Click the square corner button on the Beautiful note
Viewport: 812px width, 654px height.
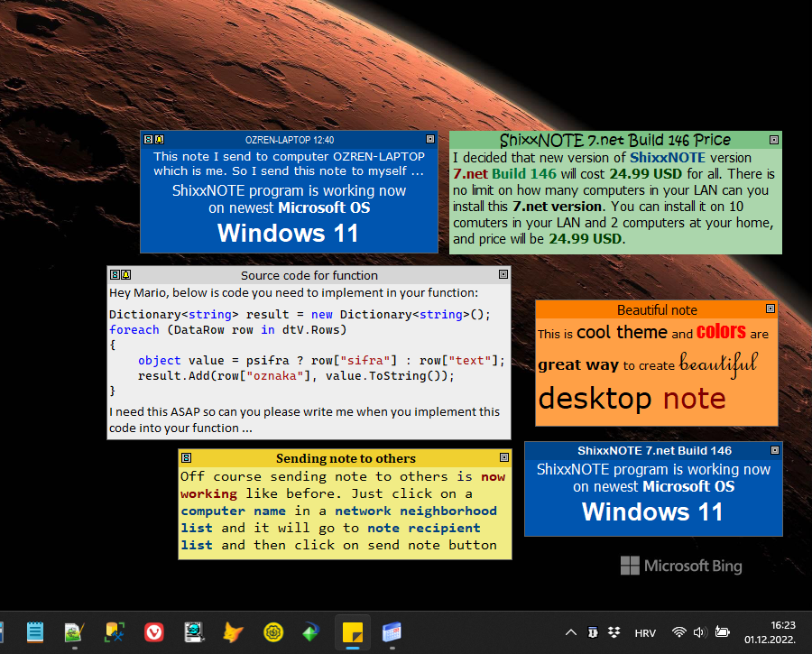770,309
